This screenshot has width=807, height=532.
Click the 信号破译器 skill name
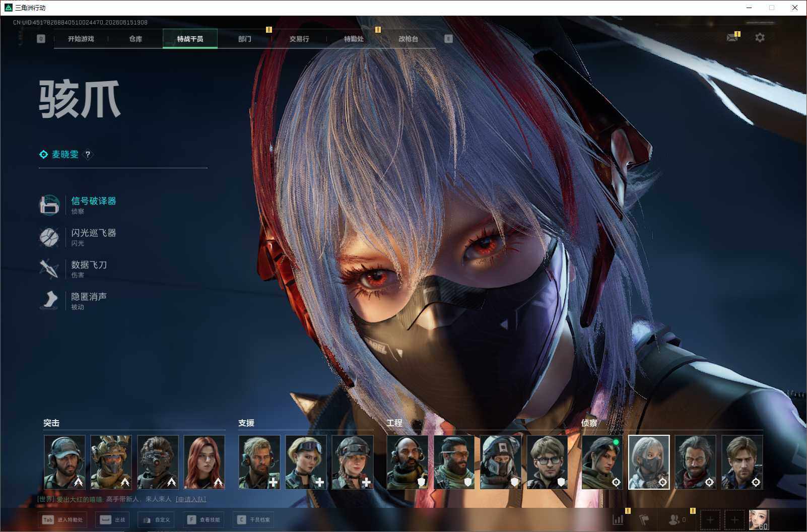[94, 201]
